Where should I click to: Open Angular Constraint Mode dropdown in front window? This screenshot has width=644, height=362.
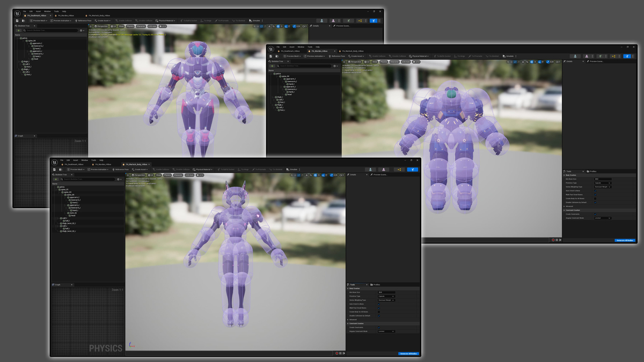(x=386, y=331)
